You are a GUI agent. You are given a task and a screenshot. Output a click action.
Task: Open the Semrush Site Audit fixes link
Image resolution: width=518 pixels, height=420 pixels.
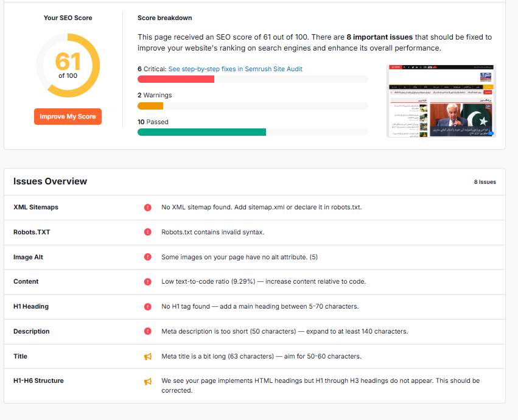pos(235,69)
